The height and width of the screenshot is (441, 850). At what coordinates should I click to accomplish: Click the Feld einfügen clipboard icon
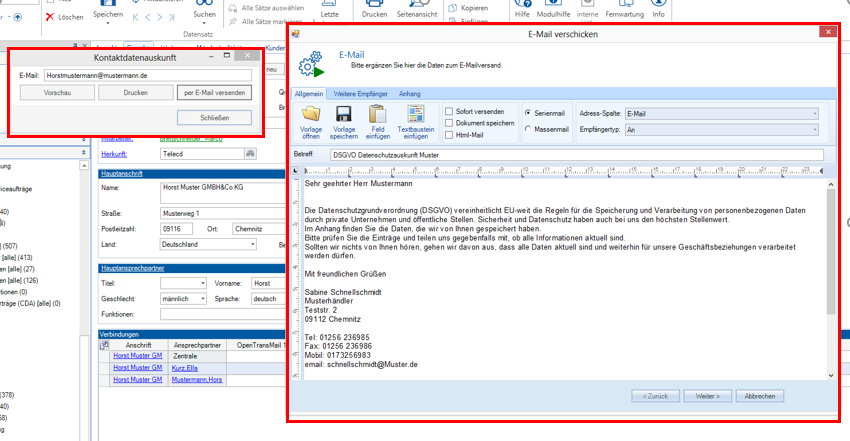[377, 113]
